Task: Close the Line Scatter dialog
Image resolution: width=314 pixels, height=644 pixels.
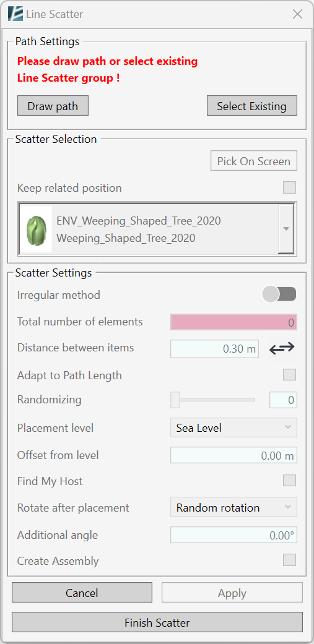Action: tap(297, 14)
